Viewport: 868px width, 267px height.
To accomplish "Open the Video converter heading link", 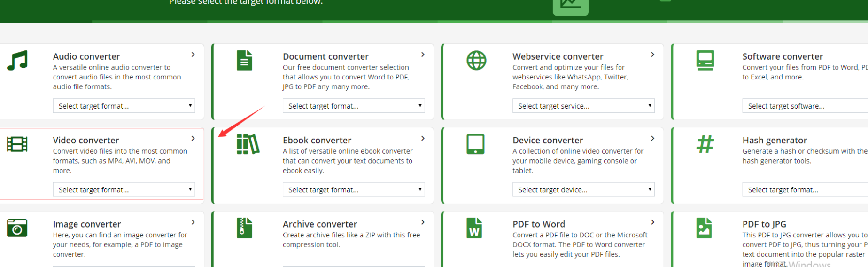I will tap(86, 140).
